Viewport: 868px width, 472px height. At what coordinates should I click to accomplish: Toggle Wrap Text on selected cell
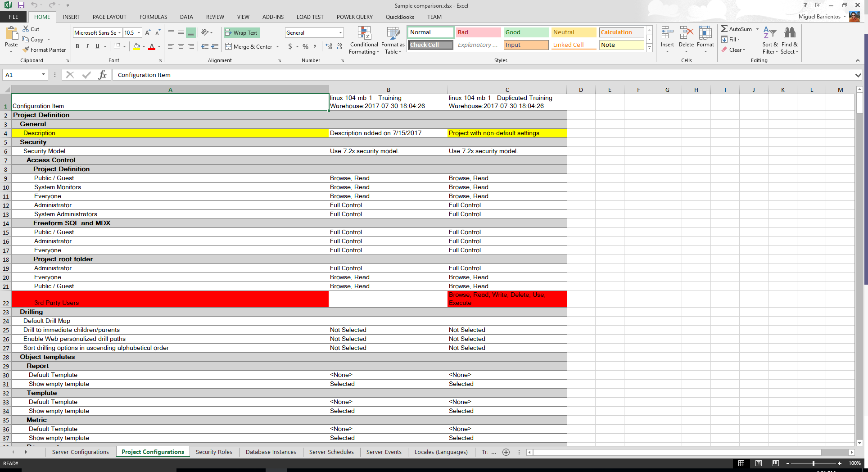241,33
